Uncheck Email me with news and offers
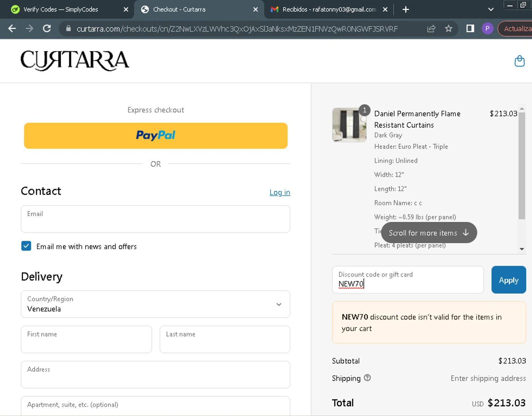Viewport: 532px width, 416px height. [26, 246]
